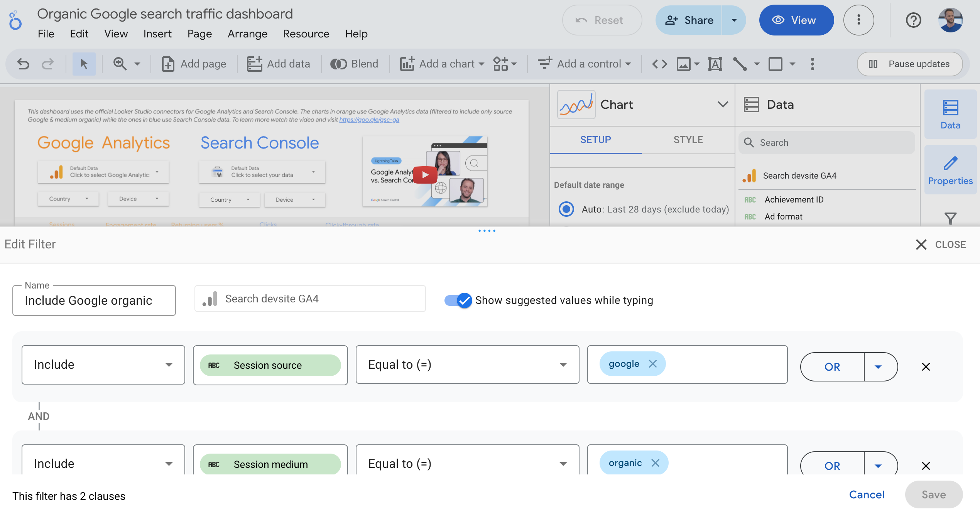
Task: Click the Name input field for filter
Action: [94, 300]
